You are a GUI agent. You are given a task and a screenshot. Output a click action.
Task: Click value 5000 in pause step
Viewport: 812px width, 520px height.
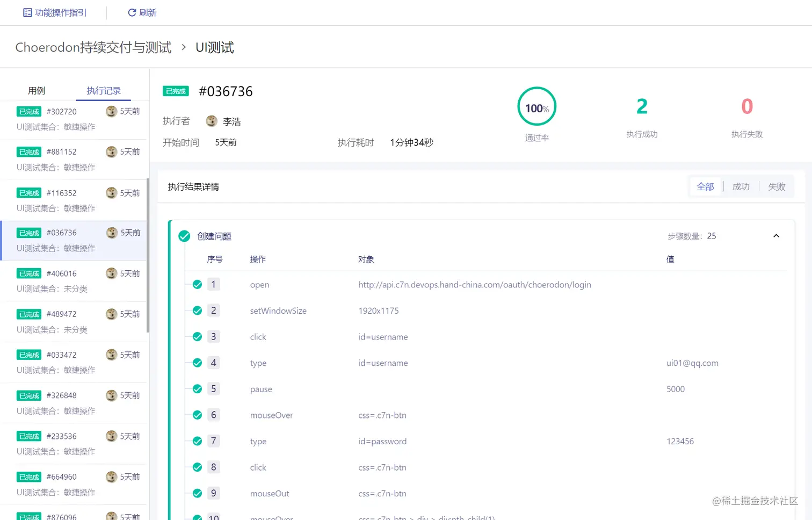point(676,389)
